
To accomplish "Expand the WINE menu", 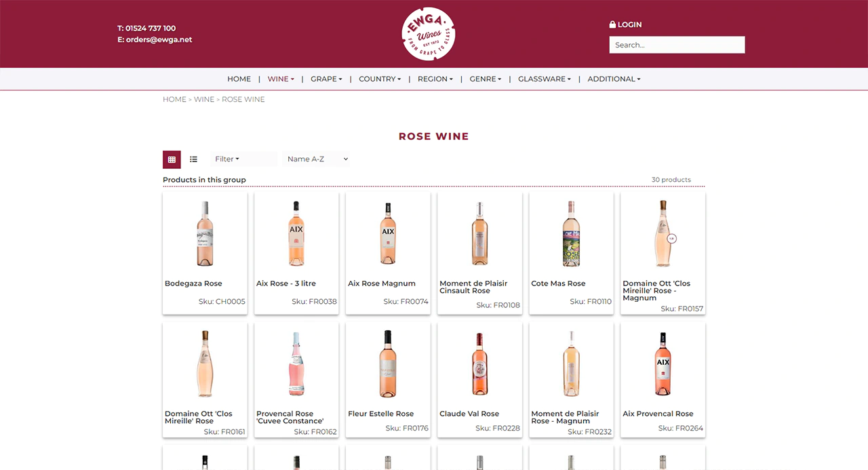I will pos(281,79).
